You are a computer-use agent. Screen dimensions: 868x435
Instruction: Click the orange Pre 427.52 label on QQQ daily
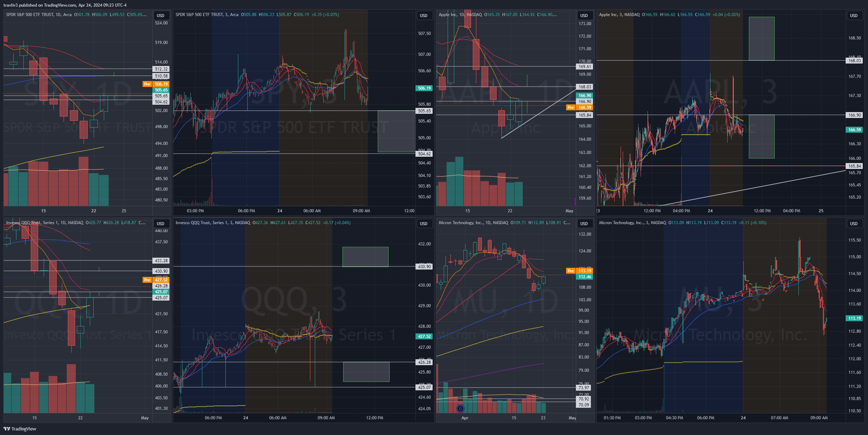156,280
